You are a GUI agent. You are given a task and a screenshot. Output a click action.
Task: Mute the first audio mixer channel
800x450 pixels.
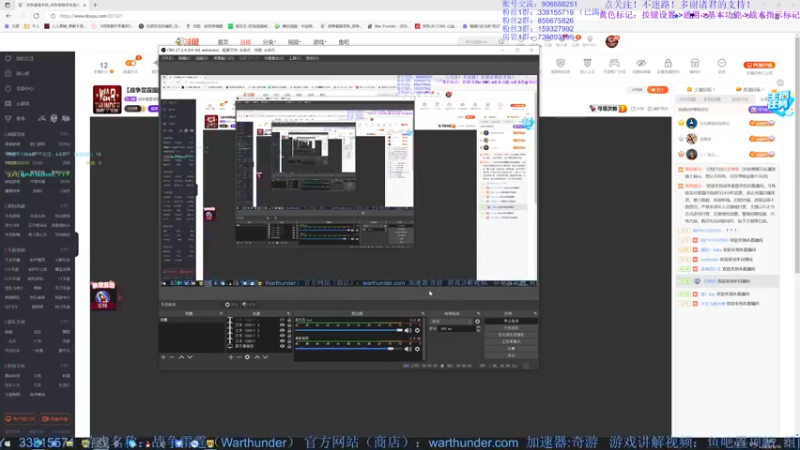pos(408,331)
